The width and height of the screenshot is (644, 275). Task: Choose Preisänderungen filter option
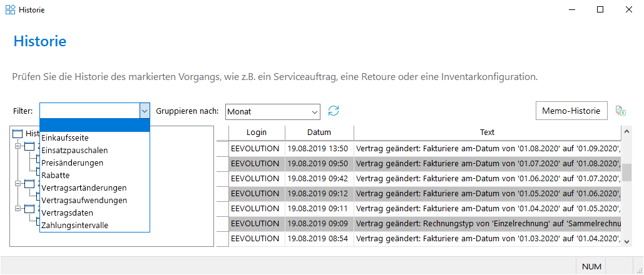(x=95, y=163)
